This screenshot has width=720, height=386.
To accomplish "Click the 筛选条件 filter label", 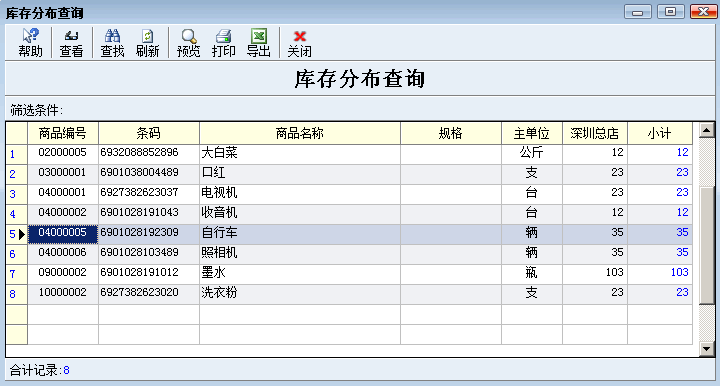I will pos(36,110).
